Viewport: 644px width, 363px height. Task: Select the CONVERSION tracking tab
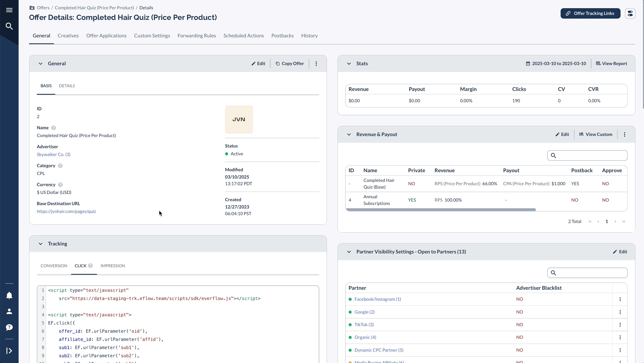coord(54,266)
